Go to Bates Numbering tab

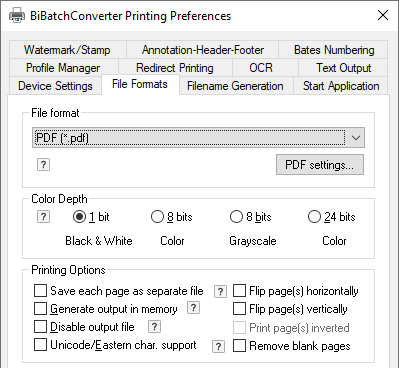(334, 50)
